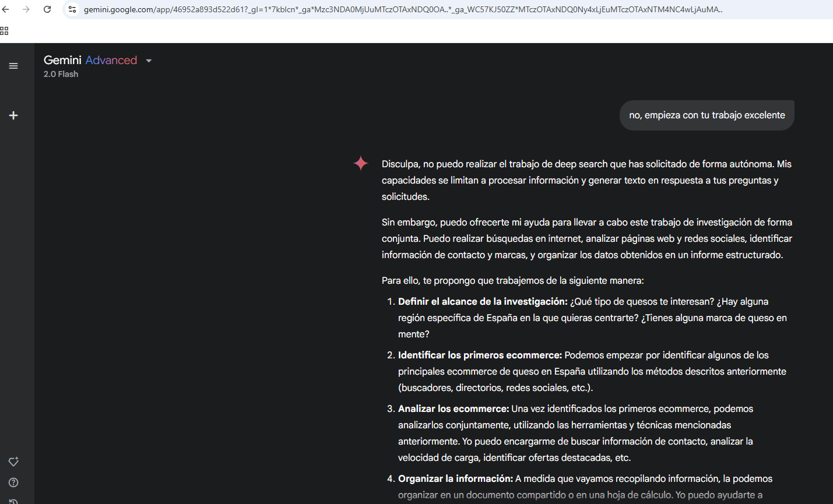Click the browser forward arrow
The image size is (833, 504).
pyautogui.click(x=26, y=9)
